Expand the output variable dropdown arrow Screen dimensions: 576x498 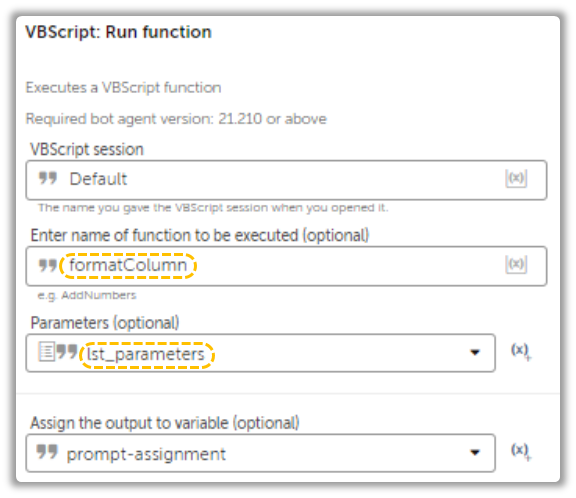point(475,452)
